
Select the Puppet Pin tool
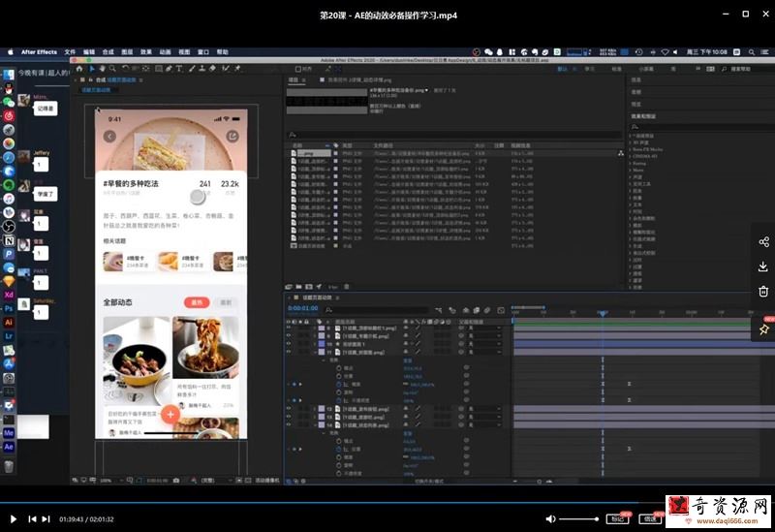pyautogui.click(x=237, y=69)
